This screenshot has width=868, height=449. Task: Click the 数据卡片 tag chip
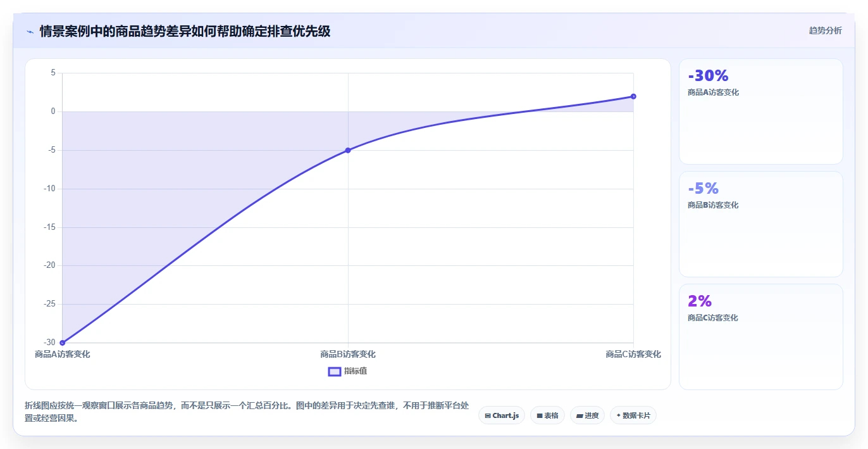coord(633,415)
